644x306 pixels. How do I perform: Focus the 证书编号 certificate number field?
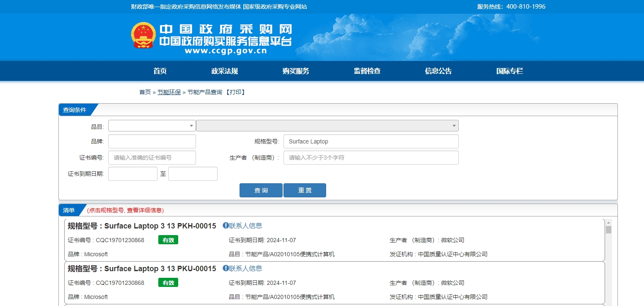tap(152, 158)
